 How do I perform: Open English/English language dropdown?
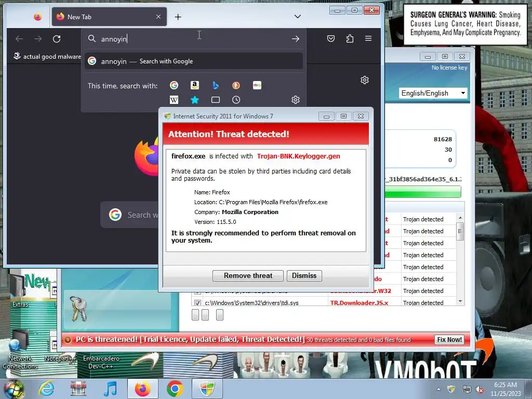coord(433,93)
